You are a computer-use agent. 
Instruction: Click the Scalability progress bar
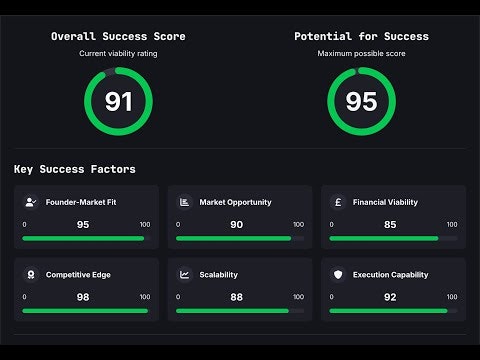coord(240,311)
